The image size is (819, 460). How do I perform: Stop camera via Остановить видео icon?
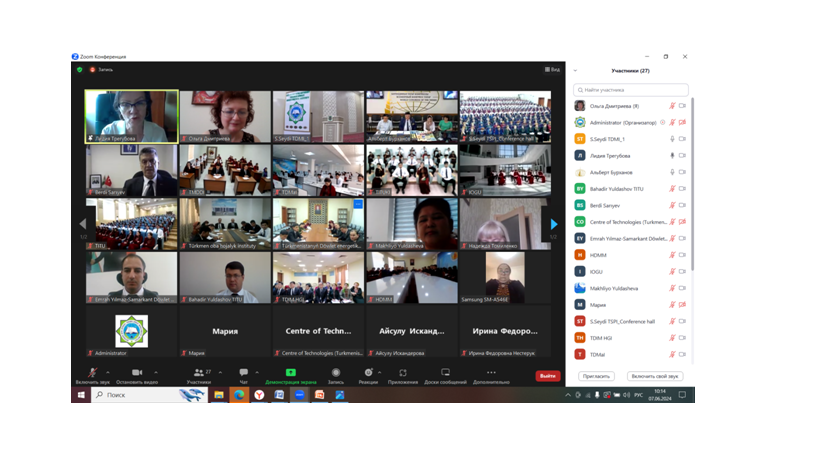[x=137, y=372]
